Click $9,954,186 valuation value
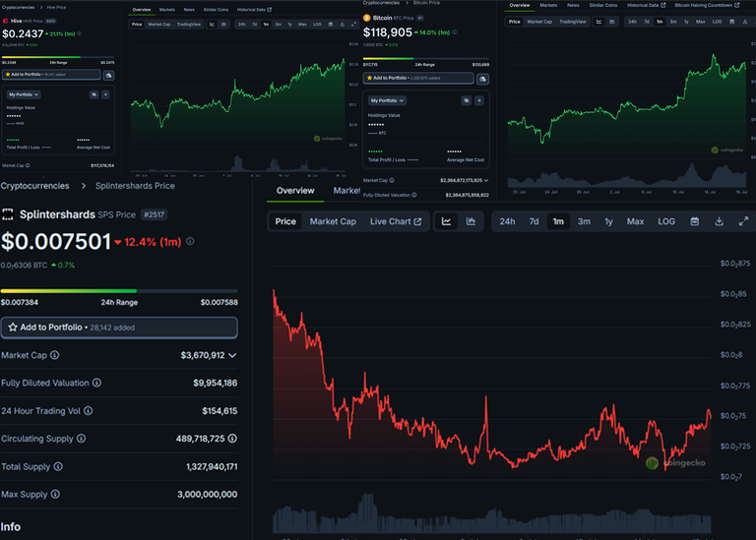The image size is (756, 540). [x=215, y=383]
